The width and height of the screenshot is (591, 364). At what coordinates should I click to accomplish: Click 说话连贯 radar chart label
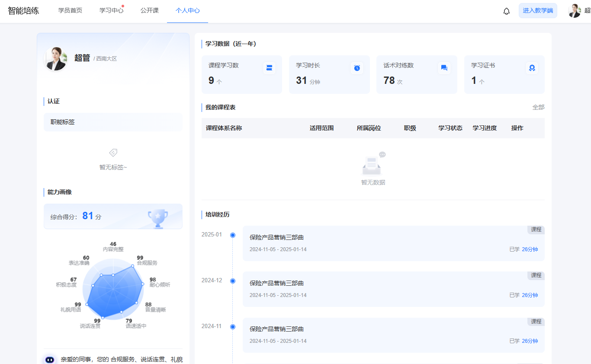click(90, 326)
